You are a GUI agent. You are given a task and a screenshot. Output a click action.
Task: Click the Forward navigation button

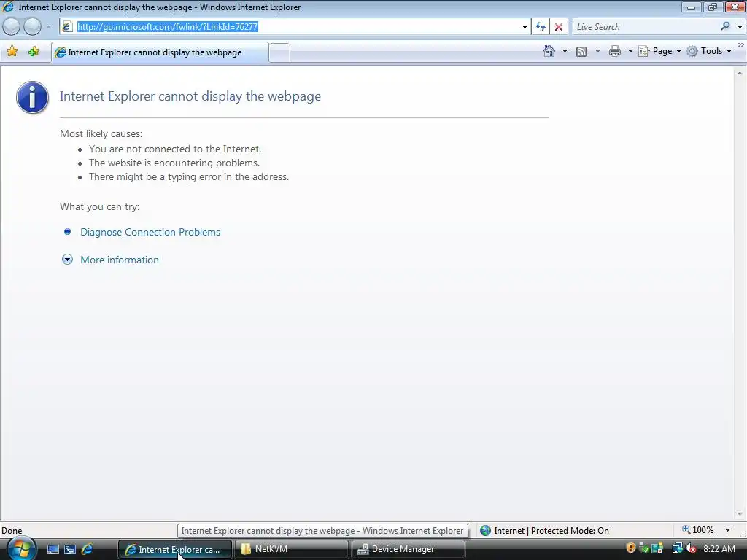pyautogui.click(x=32, y=27)
